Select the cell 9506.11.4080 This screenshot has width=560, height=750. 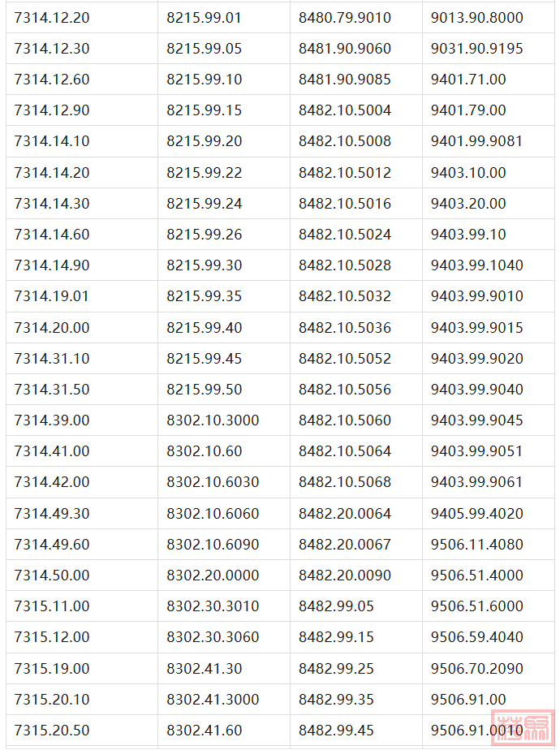[x=476, y=545]
